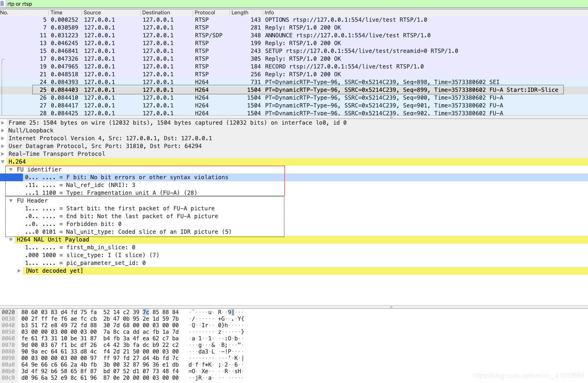Select the first_mb_in_slice: 0 line
Image resolution: width=588 pixels, height=383 pixels.
[294, 247]
